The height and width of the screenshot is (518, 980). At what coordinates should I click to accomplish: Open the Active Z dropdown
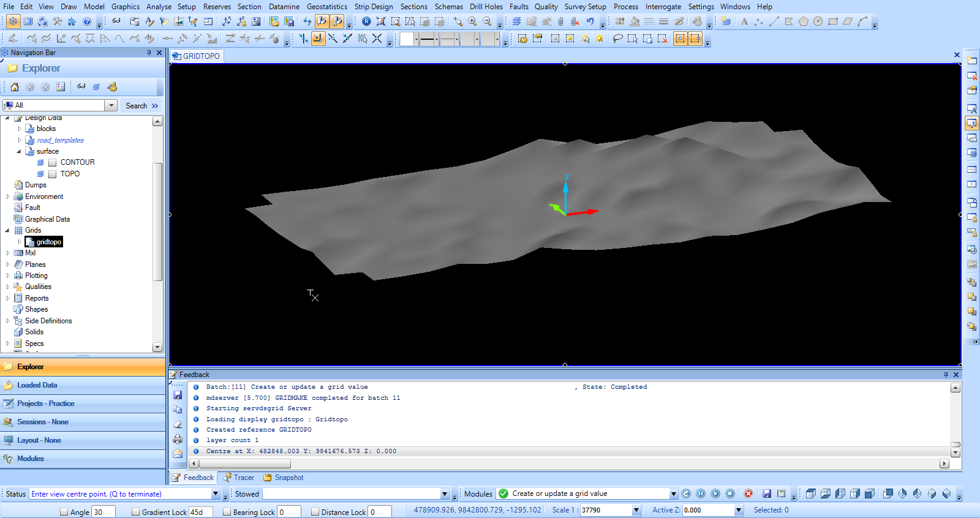(x=738, y=510)
